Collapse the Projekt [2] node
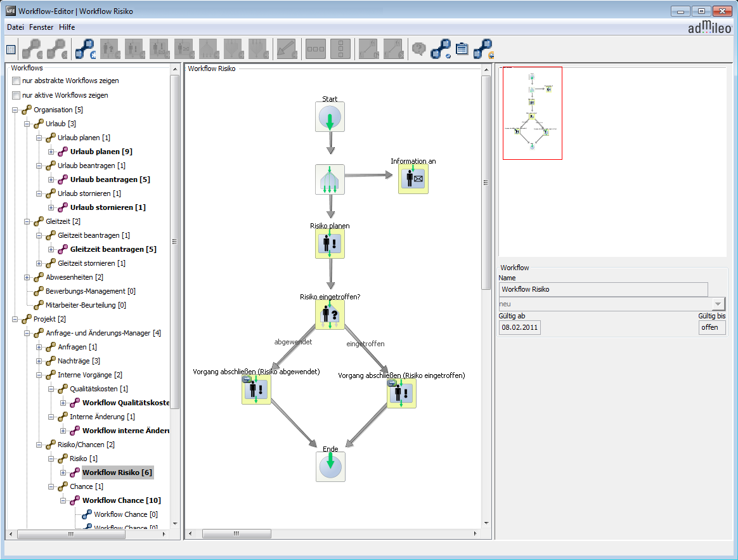This screenshot has width=738, height=560. click(x=15, y=320)
